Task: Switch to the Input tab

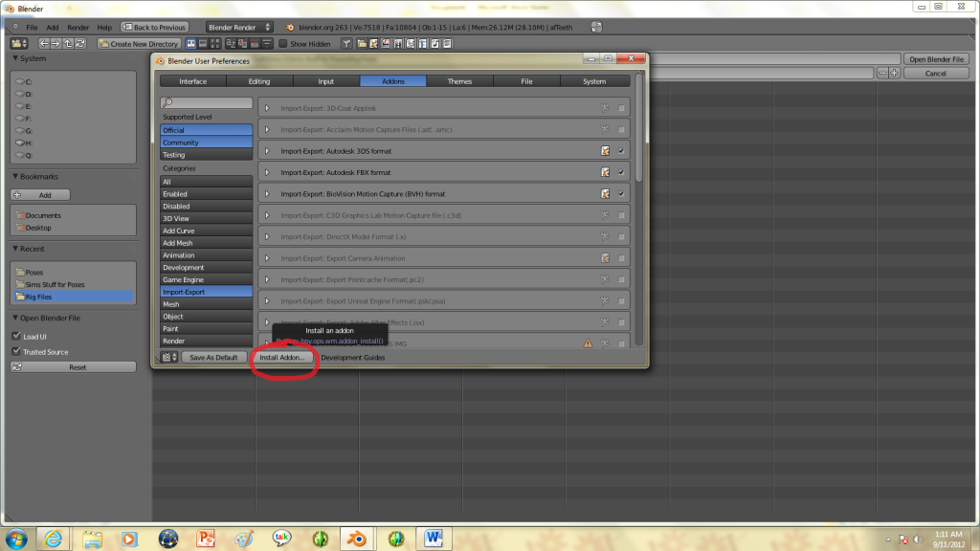Action: (326, 81)
